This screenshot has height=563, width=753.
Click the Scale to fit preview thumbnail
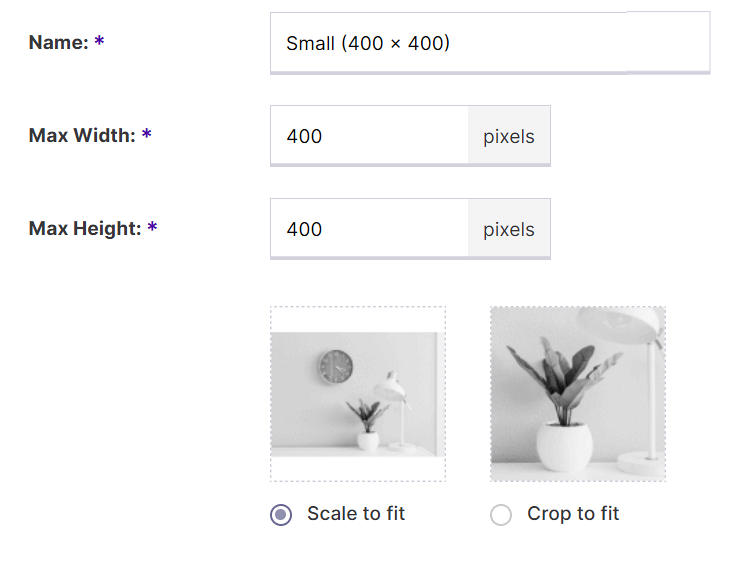click(358, 394)
